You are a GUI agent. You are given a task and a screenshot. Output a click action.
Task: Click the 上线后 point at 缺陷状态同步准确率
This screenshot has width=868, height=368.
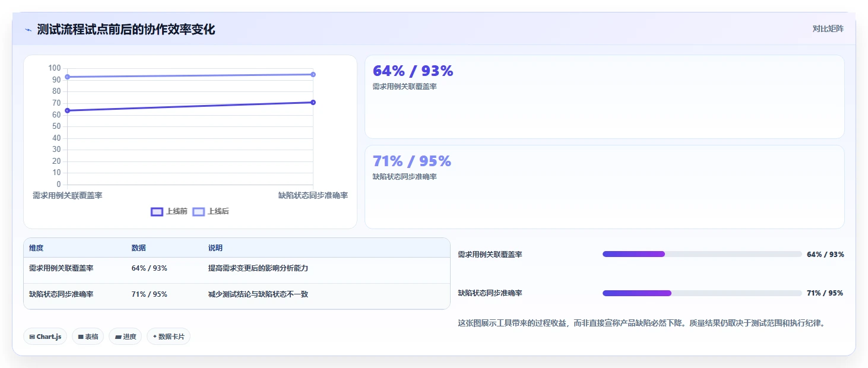click(313, 75)
